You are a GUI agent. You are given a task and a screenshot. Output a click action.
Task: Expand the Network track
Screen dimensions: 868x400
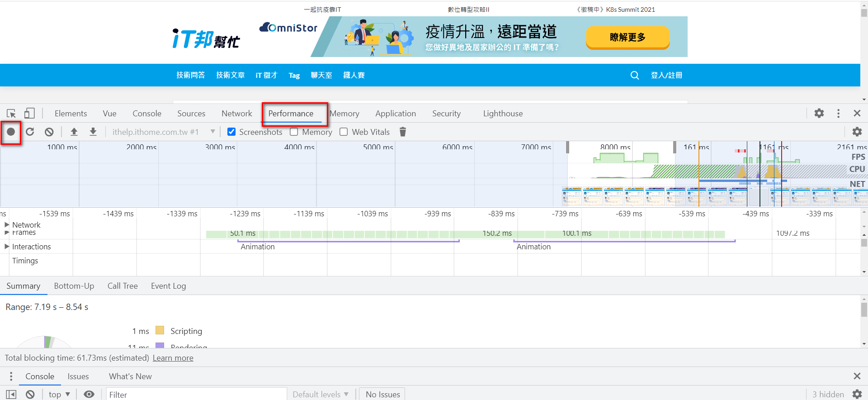(x=7, y=224)
